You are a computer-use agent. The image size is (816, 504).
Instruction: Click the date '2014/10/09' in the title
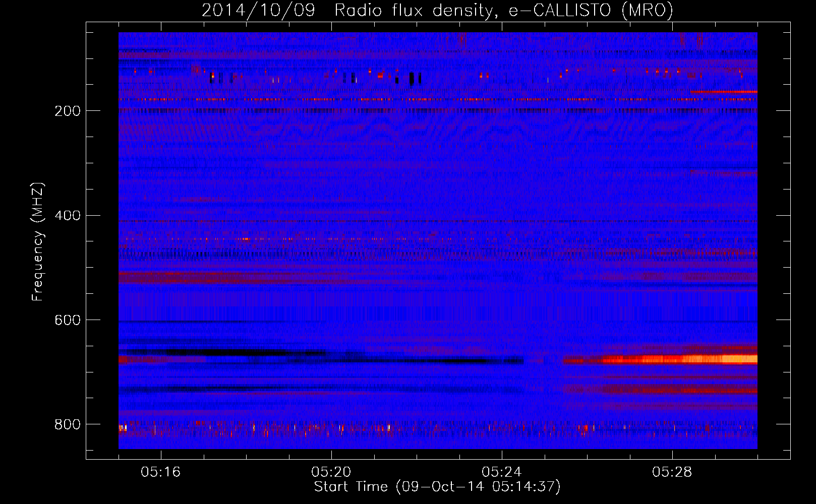pos(258,11)
